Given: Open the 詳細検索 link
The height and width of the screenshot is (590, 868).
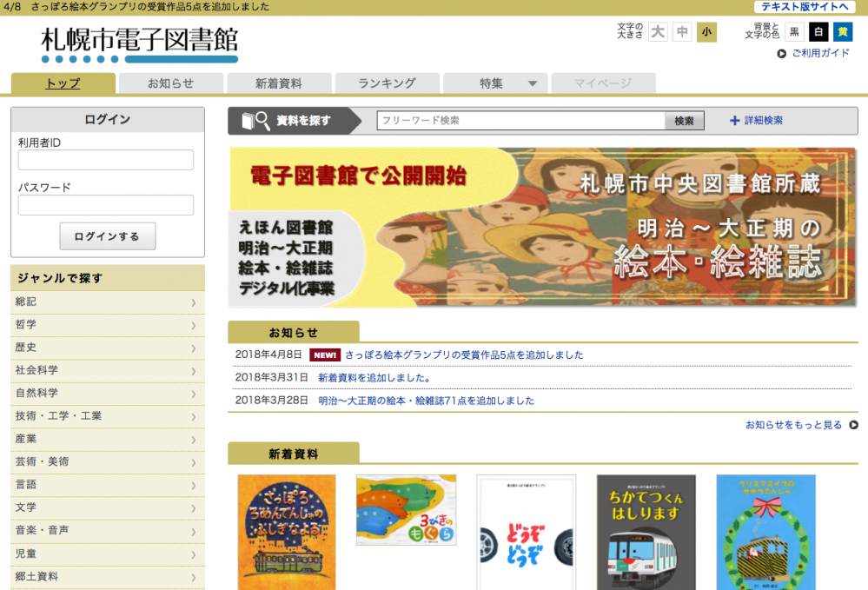Looking at the screenshot, I should click(764, 121).
